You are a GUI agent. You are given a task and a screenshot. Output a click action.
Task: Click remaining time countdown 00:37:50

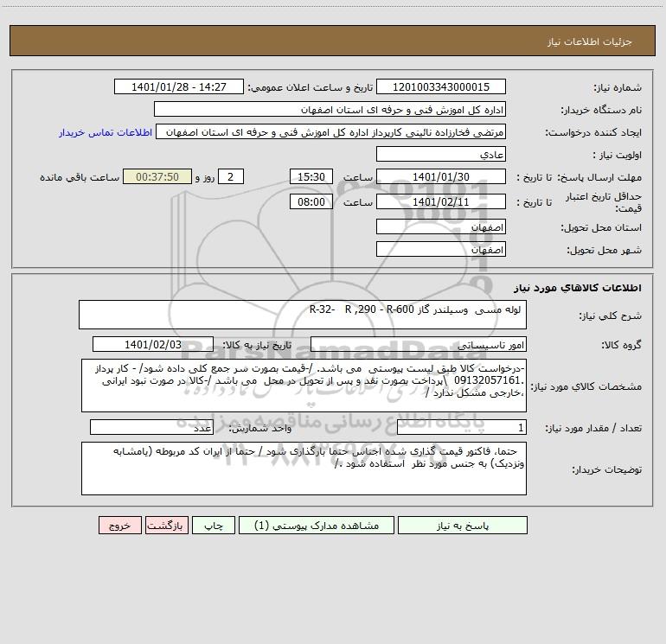[x=157, y=176]
